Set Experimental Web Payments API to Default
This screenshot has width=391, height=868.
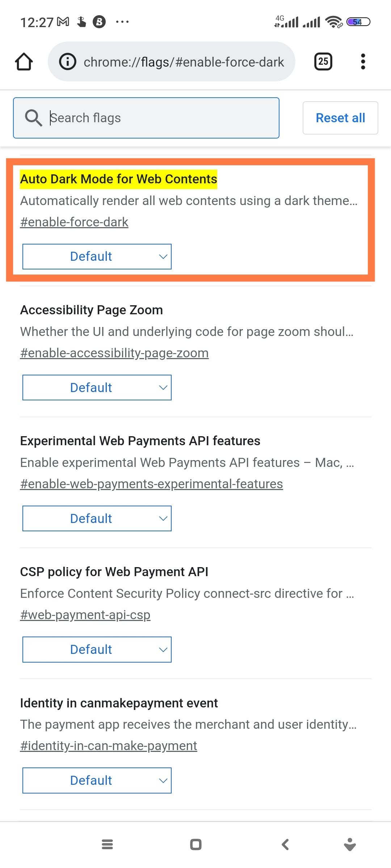pos(97,518)
